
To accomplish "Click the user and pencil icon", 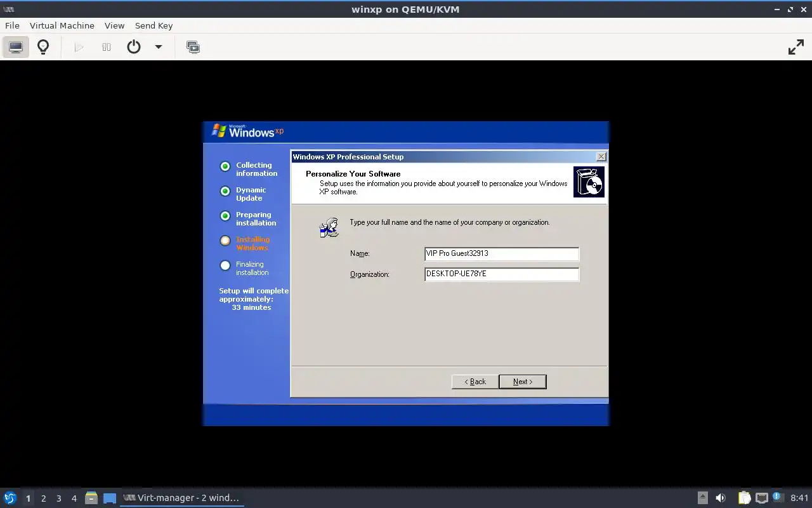I will click(x=329, y=227).
